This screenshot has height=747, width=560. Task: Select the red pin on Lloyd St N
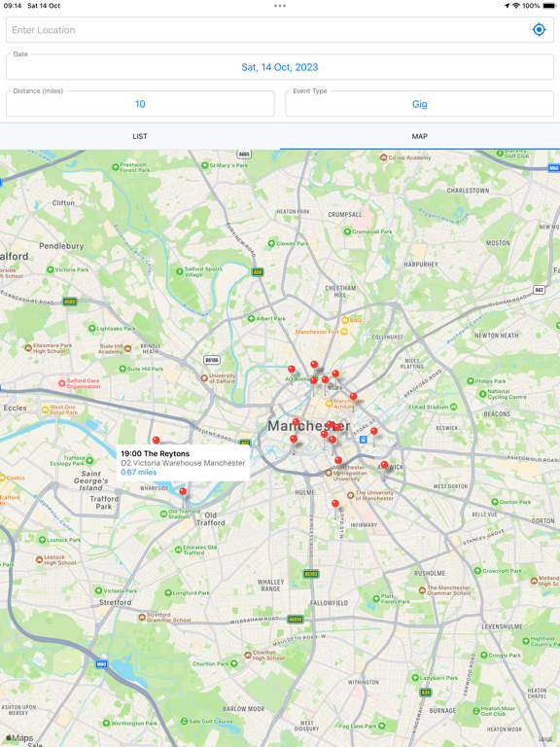coord(335,504)
